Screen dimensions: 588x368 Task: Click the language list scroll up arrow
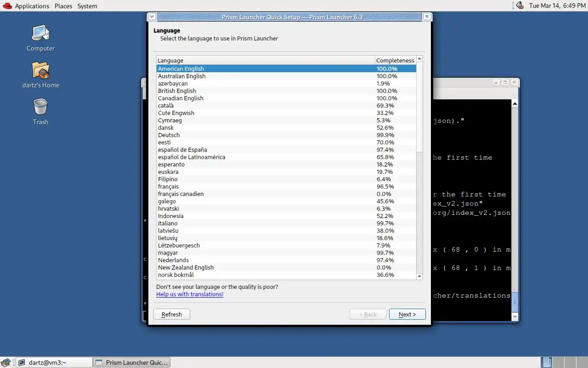419,59
